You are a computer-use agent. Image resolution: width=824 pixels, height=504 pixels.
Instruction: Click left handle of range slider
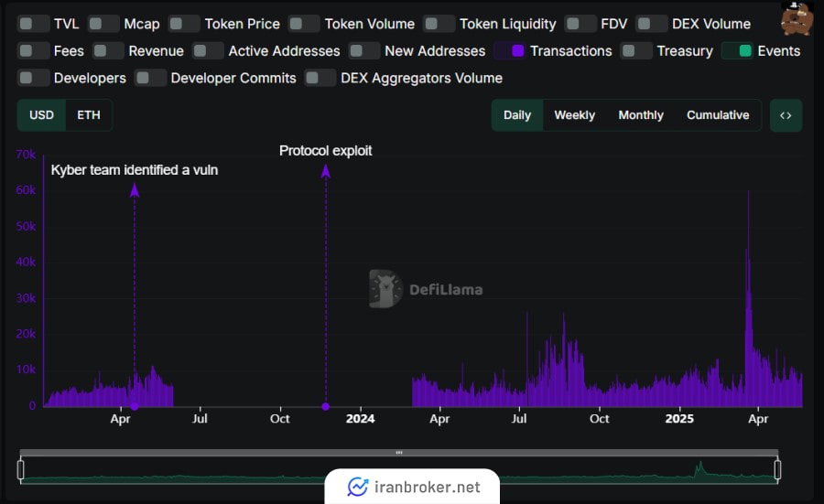coord(20,470)
